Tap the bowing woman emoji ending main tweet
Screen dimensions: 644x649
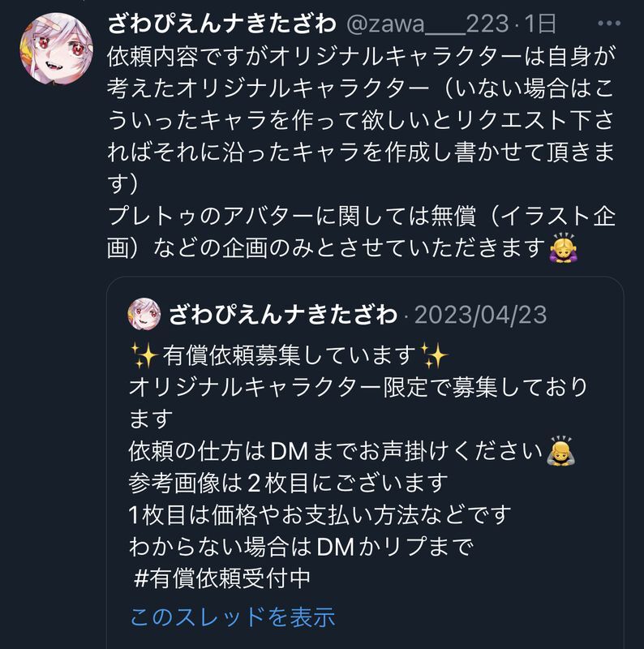(x=563, y=248)
